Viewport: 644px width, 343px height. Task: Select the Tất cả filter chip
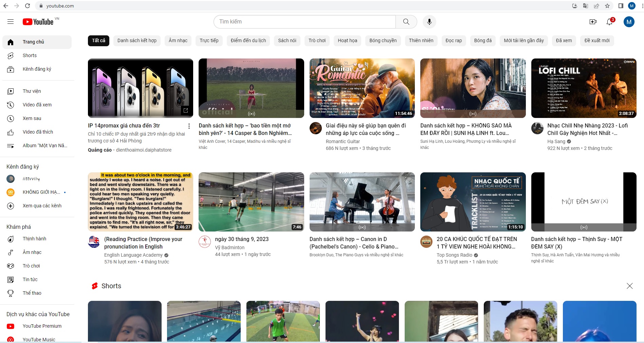(99, 40)
